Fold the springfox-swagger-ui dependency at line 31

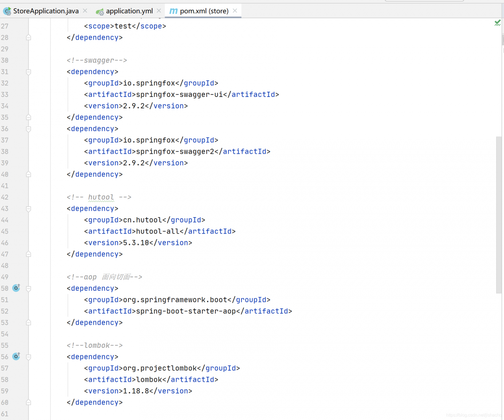click(28, 72)
